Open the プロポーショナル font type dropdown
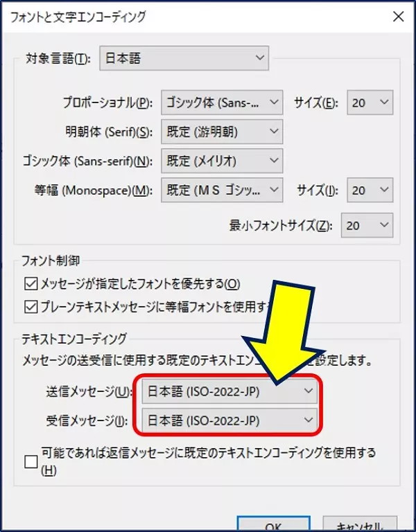The width and height of the screenshot is (416, 532). (x=222, y=103)
